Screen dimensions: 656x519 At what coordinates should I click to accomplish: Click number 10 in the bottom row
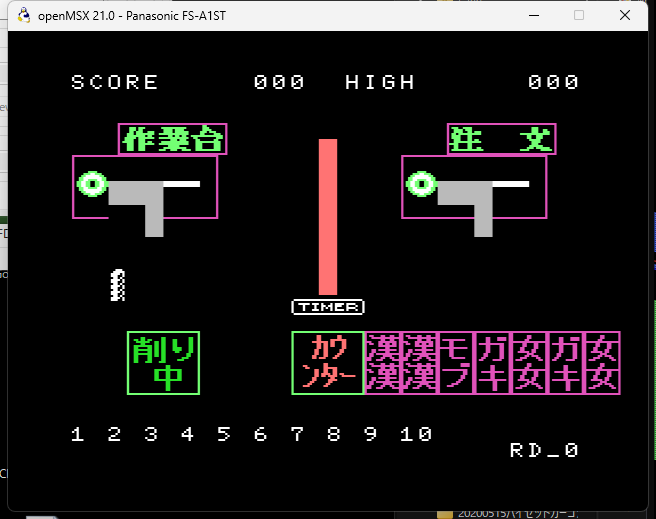pos(416,434)
